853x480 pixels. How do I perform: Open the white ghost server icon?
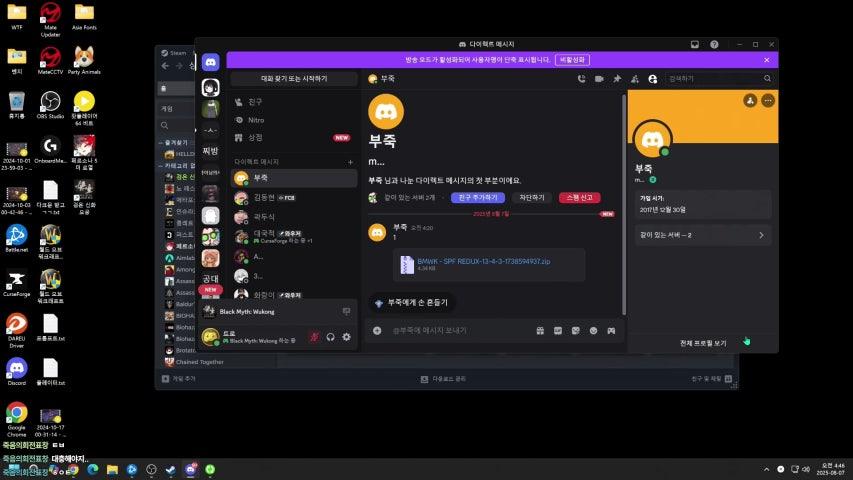(211, 216)
